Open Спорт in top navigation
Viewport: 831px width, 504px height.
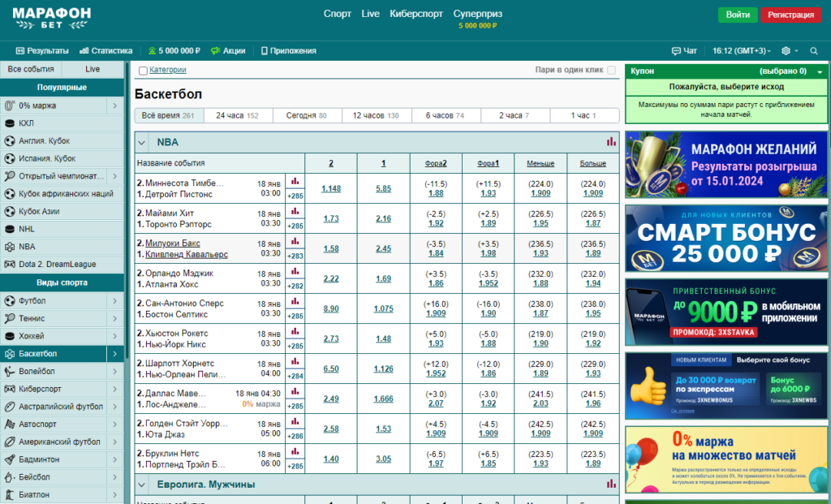click(x=338, y=14)
